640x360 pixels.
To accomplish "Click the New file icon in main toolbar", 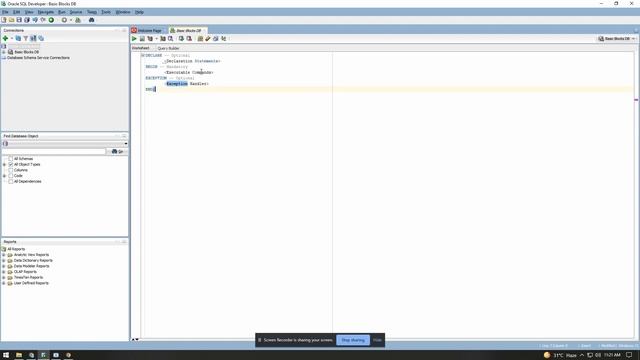I will [x=4, y=20].
